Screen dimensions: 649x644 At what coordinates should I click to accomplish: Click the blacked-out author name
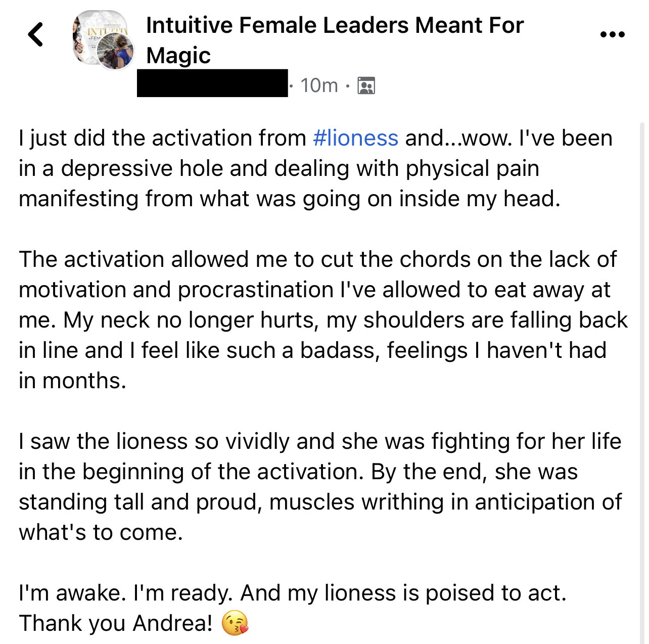pos(212,83)
